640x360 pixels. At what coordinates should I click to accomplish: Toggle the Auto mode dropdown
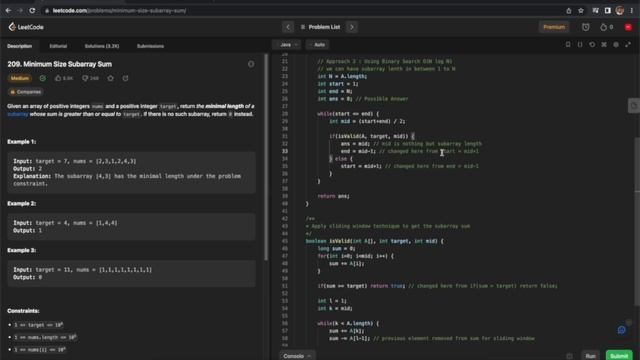pyautogui.click(x=319, y=44)
